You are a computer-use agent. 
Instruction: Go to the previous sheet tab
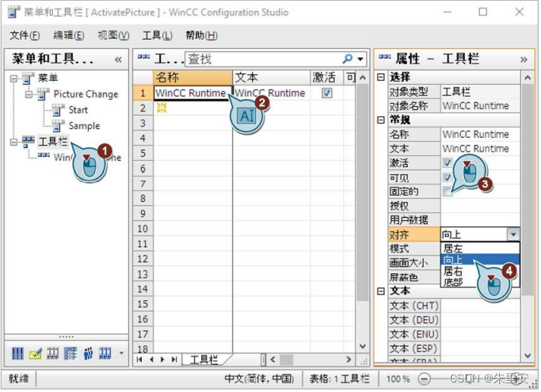pyautogui.click(x=151, y=360)
